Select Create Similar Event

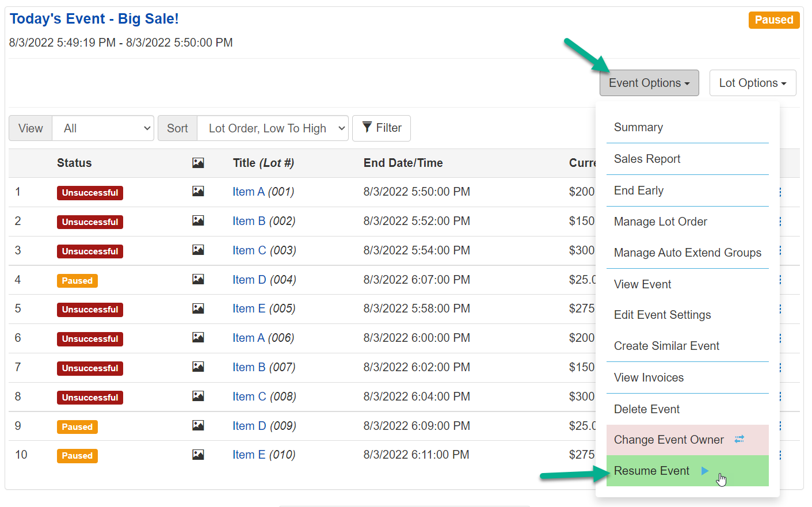point(688,346)
